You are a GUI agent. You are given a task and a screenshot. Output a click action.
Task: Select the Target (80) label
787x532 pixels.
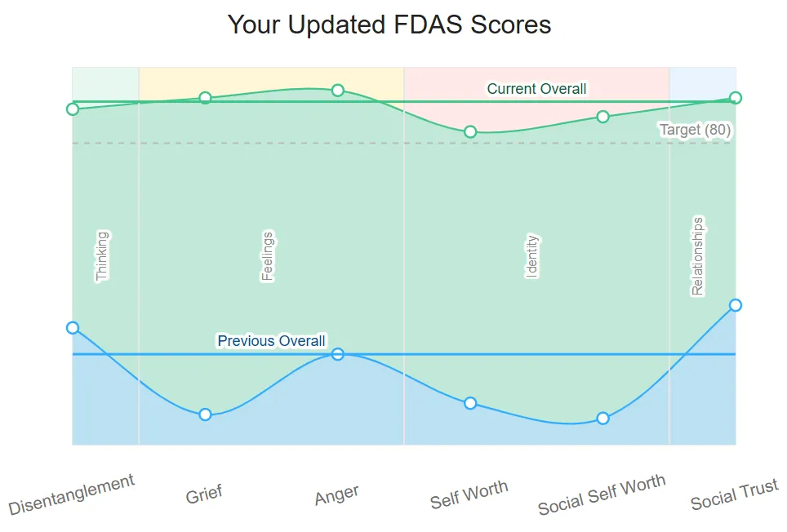695,131
